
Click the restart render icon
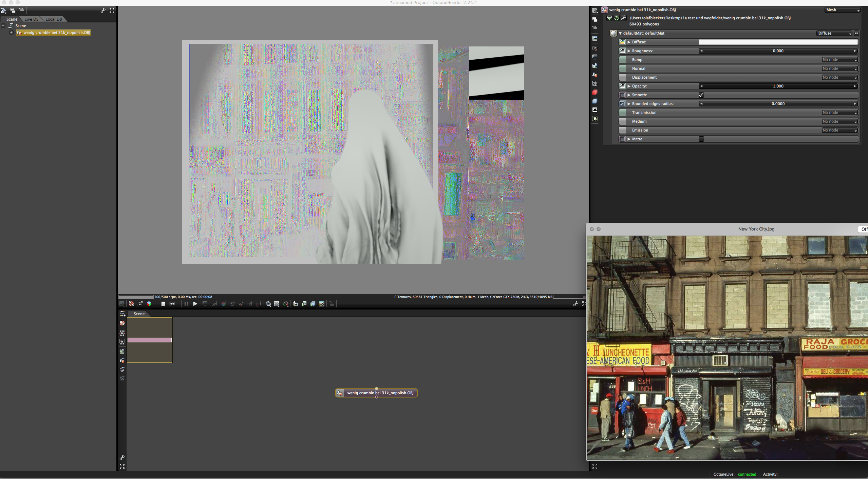coord(172,304)
